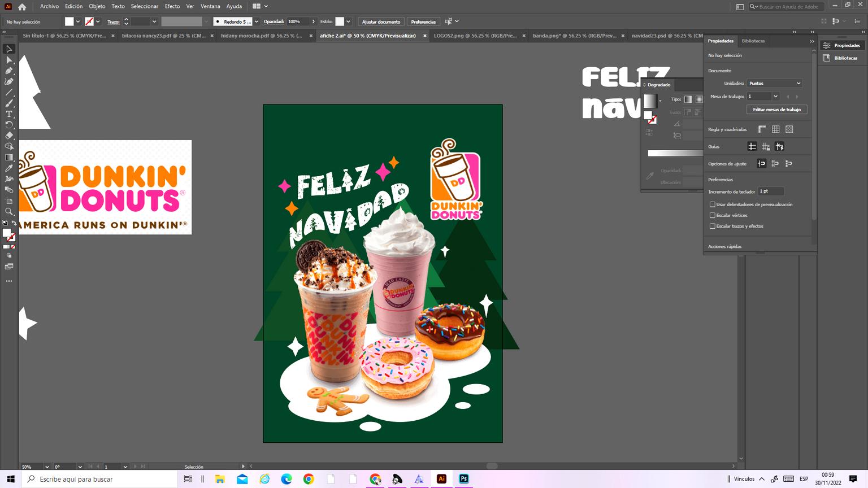
Task: Open the collapsed Bibliotecas panel button
Action: [842, 58]
